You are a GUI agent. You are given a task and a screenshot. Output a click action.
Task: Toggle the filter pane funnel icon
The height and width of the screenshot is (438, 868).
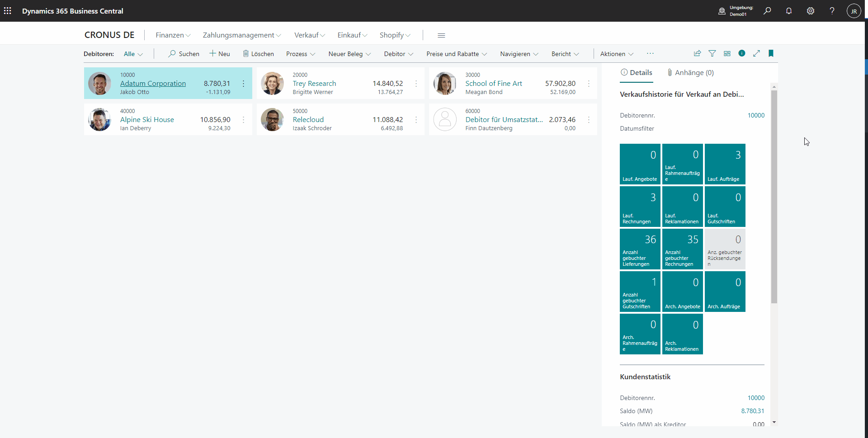[x=712, y=53]
